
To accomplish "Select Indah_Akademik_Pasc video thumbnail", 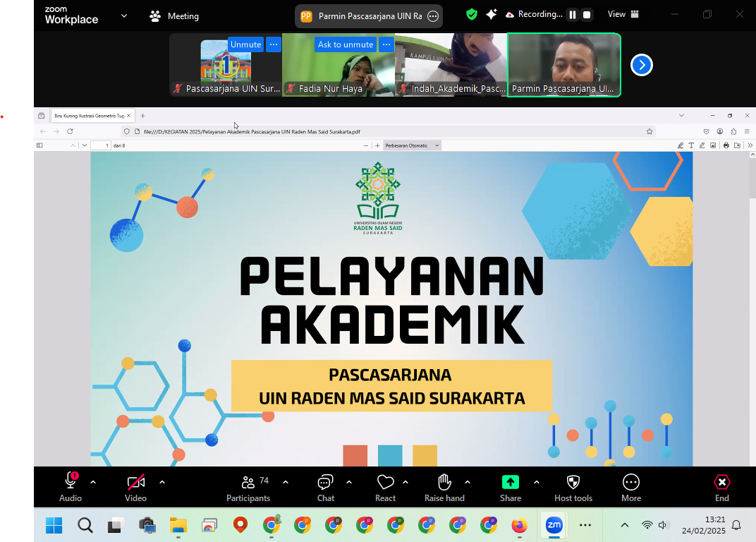I will [451, 65].
